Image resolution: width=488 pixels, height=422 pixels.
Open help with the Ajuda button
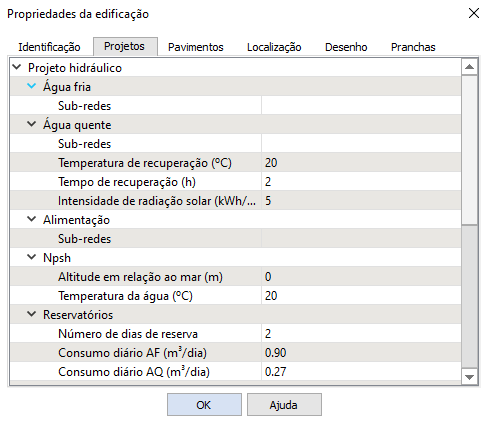284,405
